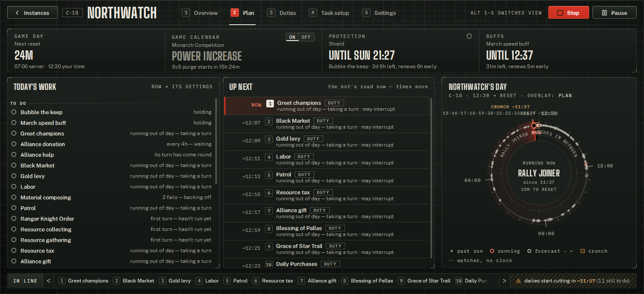The width and height of the screenshot is (644, 294).
Task: Click queue number 8 badge beside Blessing of Pallas
Action: [x=268, y=229]
